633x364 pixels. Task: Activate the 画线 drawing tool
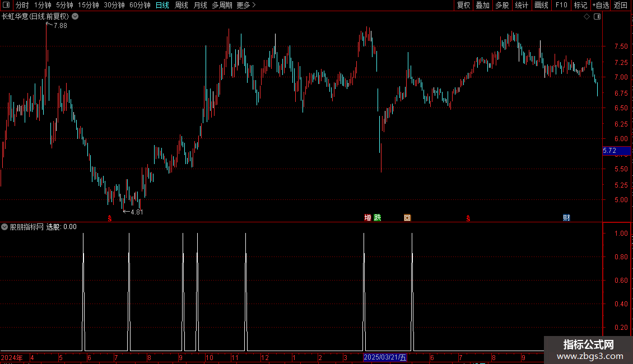541,5
